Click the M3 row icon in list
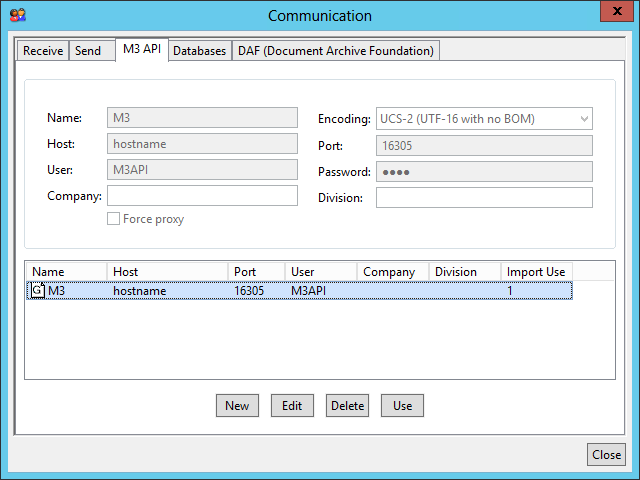 (x=38, y=291)
